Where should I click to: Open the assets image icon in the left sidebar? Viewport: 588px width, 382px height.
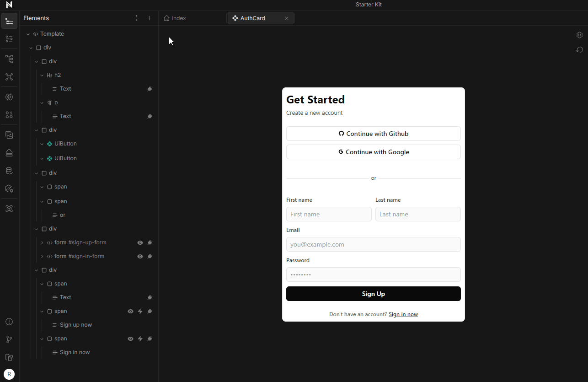[9, 135]
